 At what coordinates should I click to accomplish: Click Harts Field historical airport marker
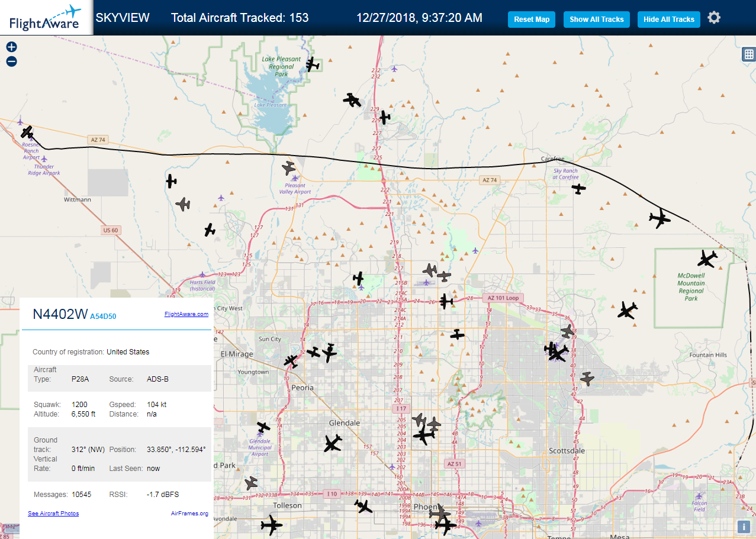click(x=202, y=275)
